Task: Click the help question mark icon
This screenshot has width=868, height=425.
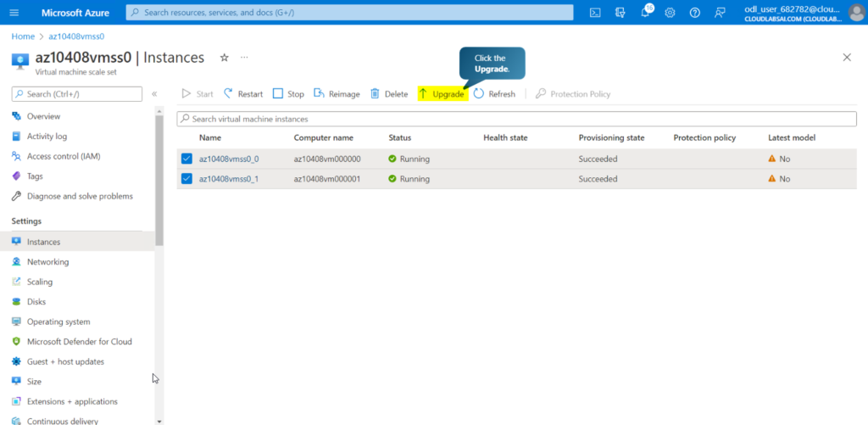Action: click(695, 13)
